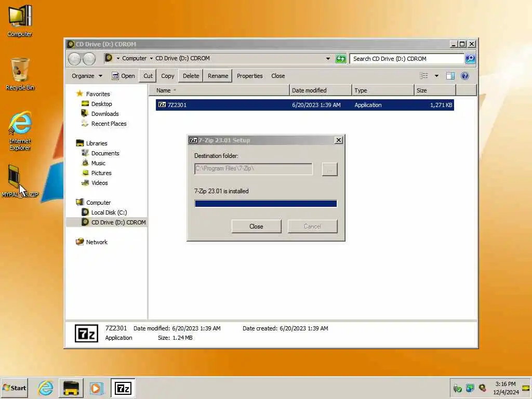Viewport: 532px width, 399px height.
Task: Sort by the Size column header
Action: coord(435,90)
